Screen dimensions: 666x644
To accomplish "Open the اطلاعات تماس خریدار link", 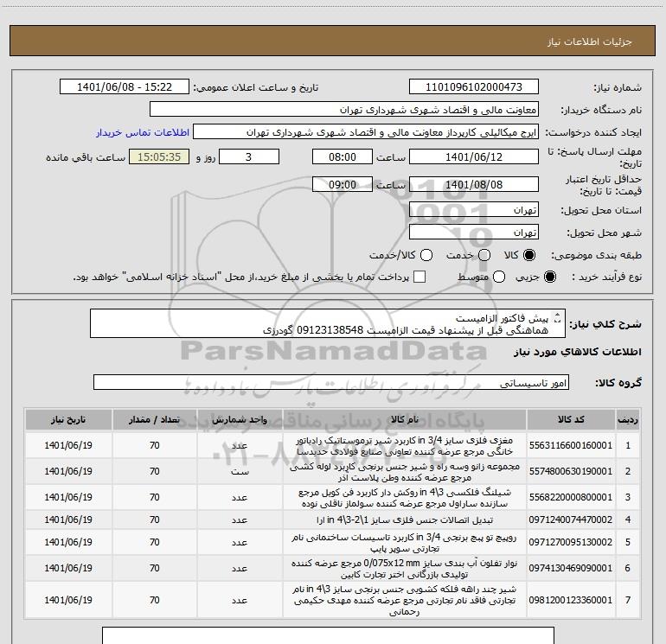I will [x=143, y=132].
